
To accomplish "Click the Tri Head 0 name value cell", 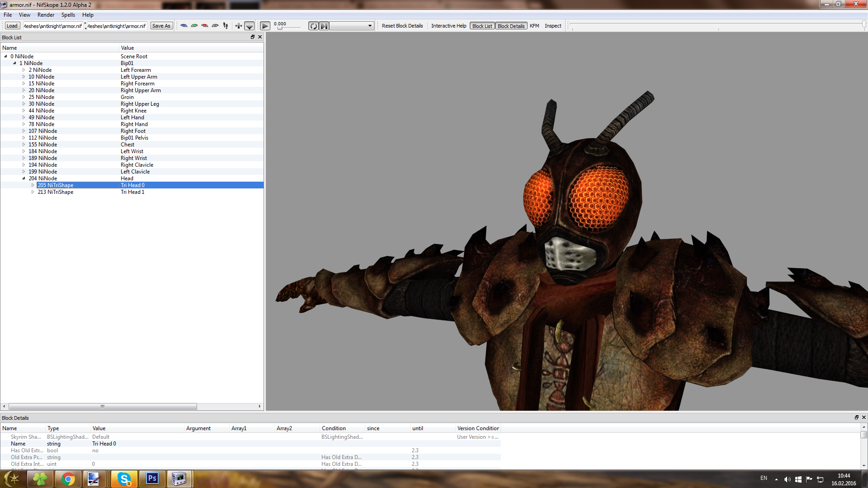I will click(138, 444).
